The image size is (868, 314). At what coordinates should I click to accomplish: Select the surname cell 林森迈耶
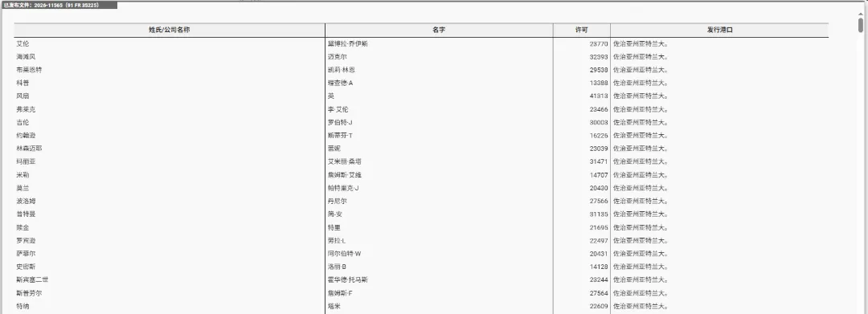tap(29, 149)
